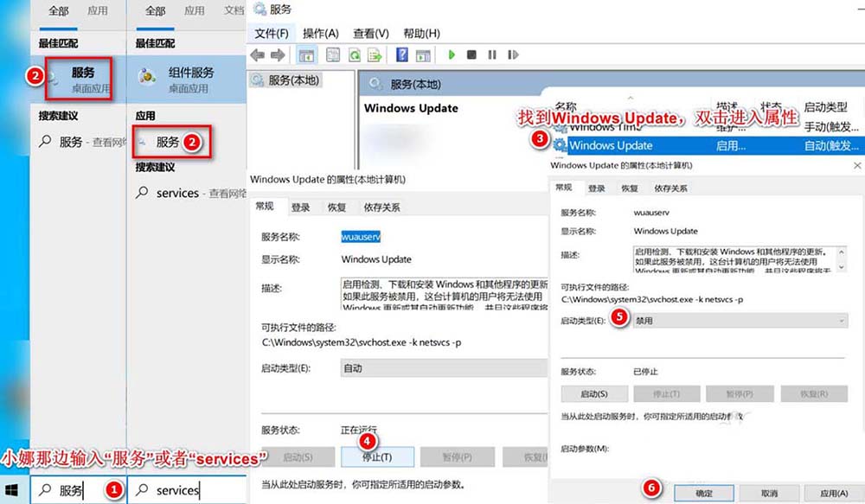Screen dimensions: 865x504
Task: Click the 应用(A) button
Action: point(834,493)
